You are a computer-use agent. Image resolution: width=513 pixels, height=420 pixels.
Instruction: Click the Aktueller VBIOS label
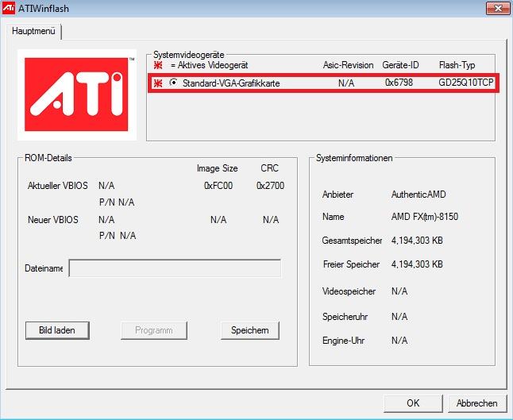58,186
